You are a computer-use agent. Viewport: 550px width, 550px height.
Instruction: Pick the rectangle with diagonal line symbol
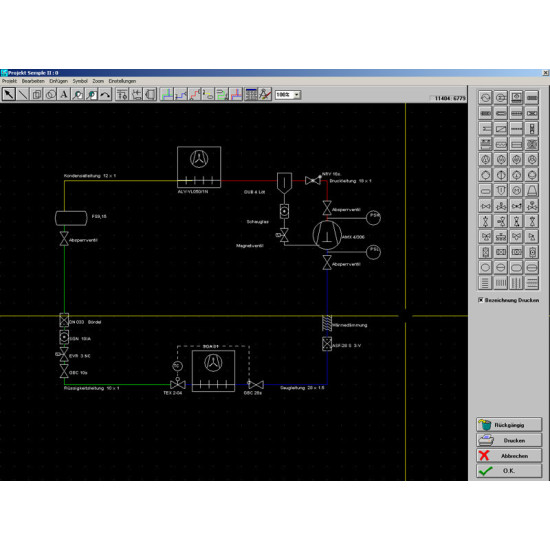click(501, 128)
